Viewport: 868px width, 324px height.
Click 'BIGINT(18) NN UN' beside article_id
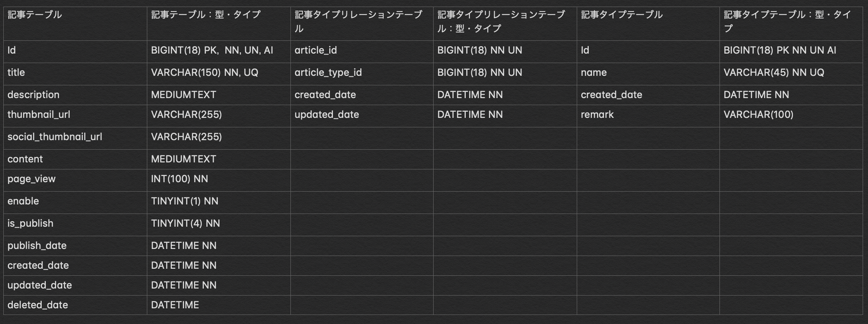coord(505,52)
